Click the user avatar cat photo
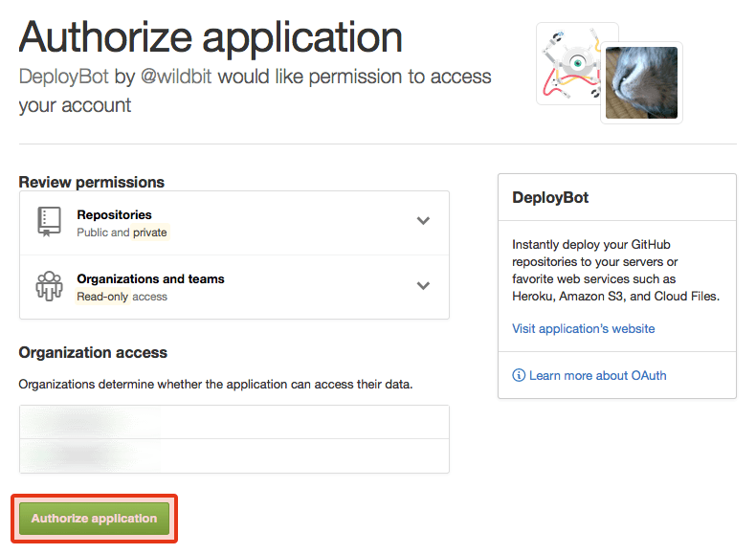 coord(641,83)
